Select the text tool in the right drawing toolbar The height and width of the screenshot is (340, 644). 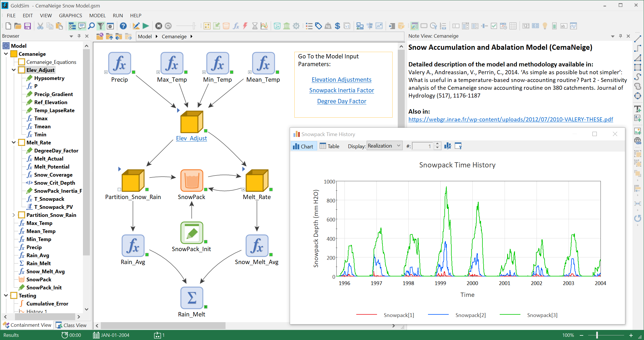click(x=638, y=109)
